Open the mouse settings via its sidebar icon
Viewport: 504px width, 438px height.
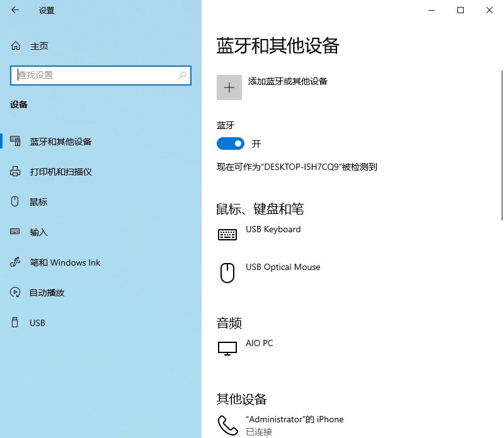pyautogui.click(x=14, y=201)
